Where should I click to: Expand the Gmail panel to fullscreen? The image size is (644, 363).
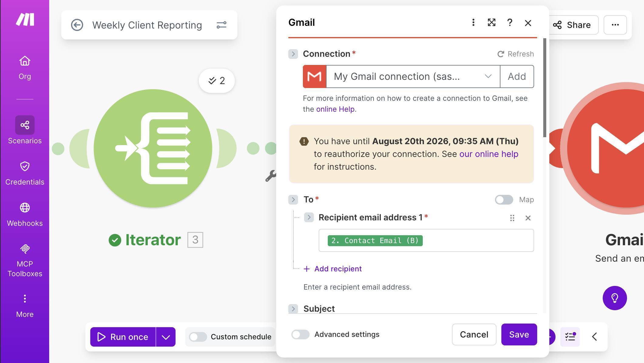coord(492,22)
